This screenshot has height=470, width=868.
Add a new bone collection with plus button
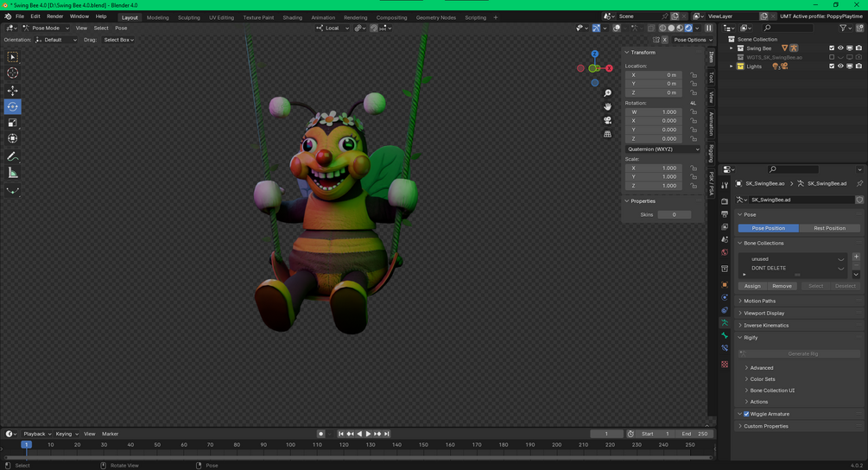[856, 257]
